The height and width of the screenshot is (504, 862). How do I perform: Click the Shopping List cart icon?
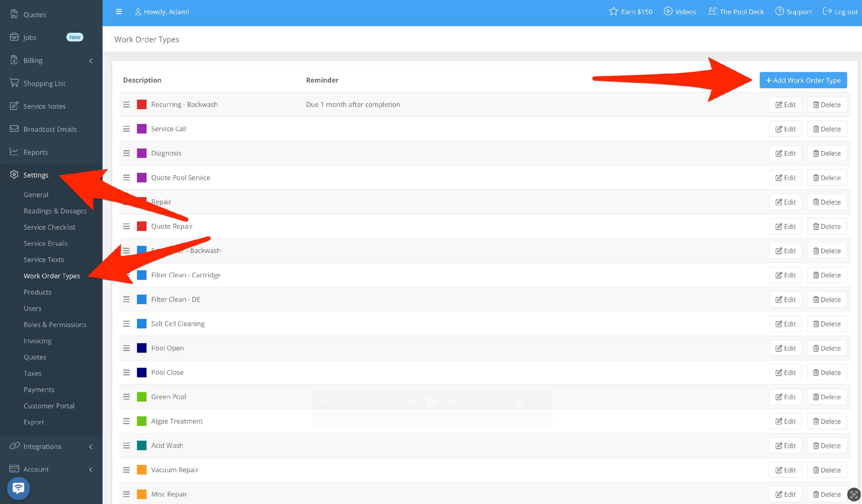14,83
